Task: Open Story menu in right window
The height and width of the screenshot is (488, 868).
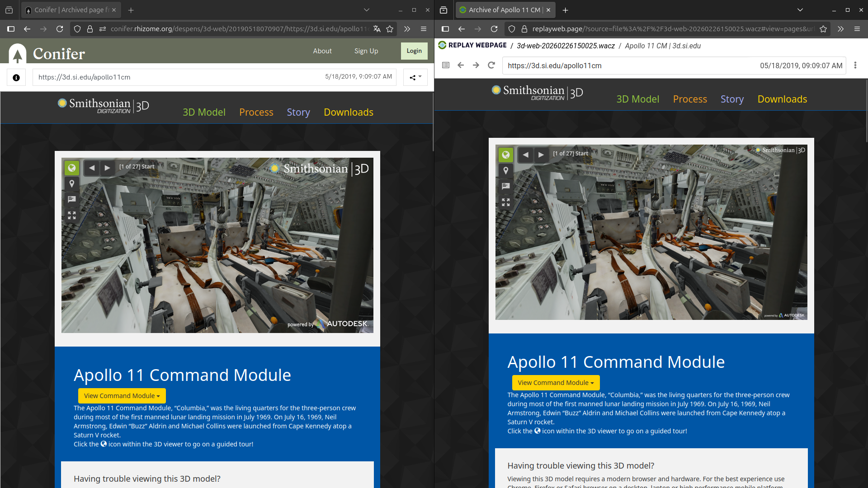Action: (732, 99)
